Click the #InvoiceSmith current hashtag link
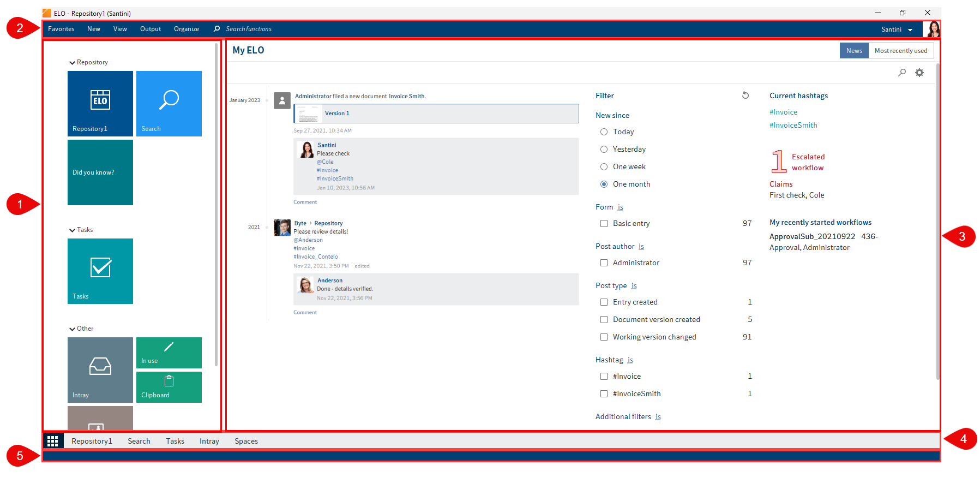The height and width of the screenshot is (483, 980). (x=793, y=126)
